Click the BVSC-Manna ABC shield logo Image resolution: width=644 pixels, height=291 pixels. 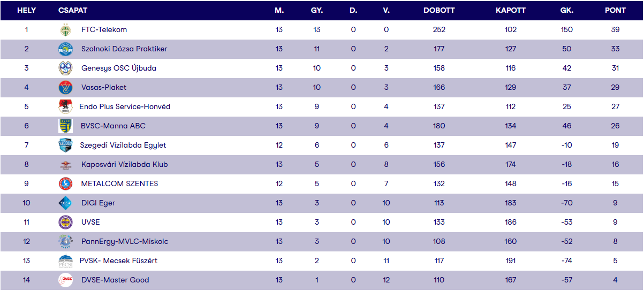tap(65, 126)
